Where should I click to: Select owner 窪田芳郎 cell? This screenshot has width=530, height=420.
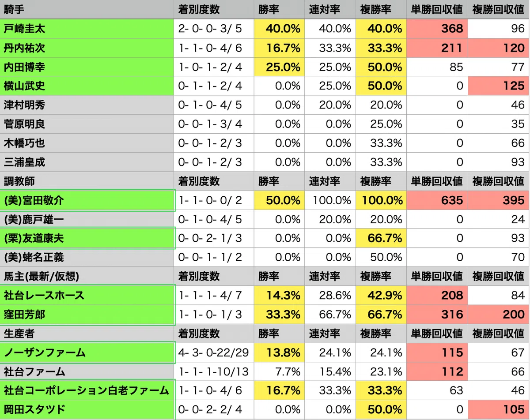87,314
